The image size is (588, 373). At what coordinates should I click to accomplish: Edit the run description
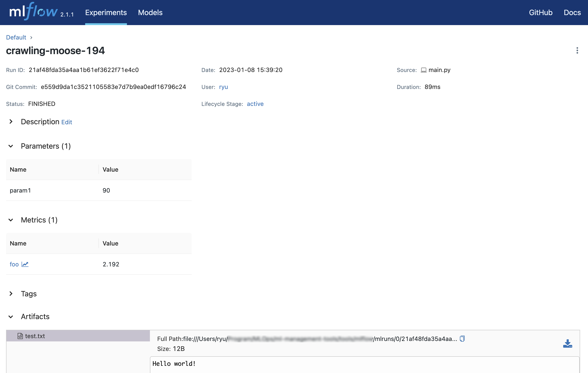click(x=67, y=122)
